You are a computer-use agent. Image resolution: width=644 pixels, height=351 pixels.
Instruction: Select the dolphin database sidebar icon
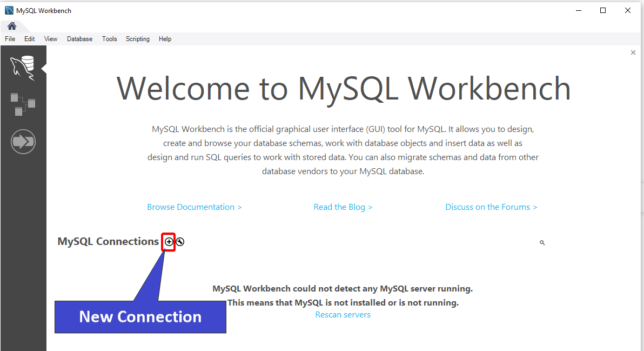coord(23,68)
